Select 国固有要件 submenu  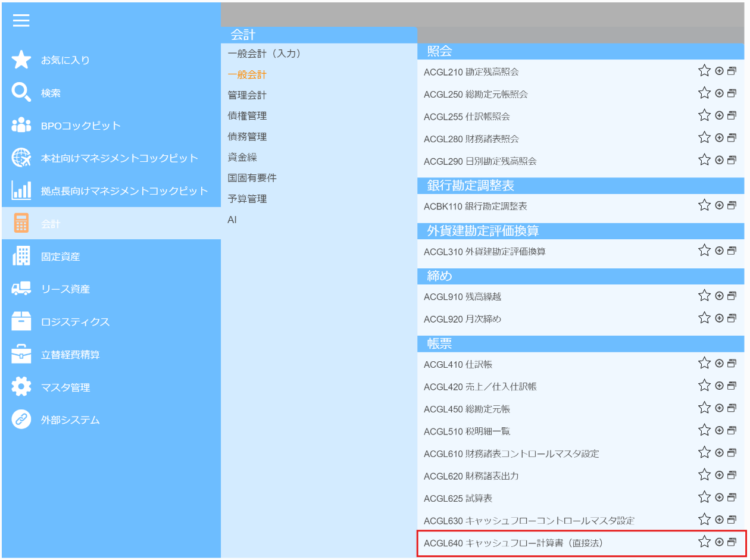[252, 178]
